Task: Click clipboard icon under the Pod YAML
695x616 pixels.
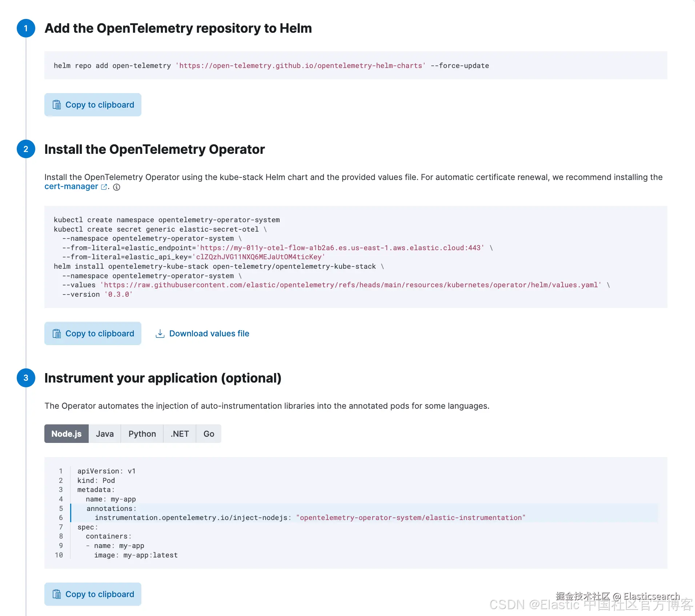Action: (57, 594)
